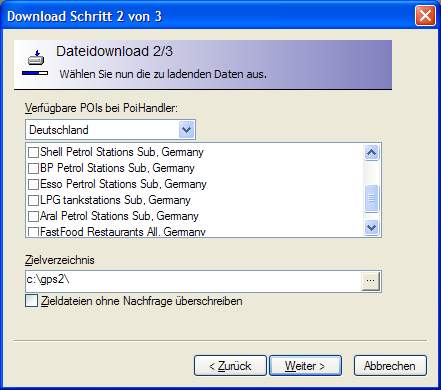Click the Aral Petrol Stations list entry text

119,216
